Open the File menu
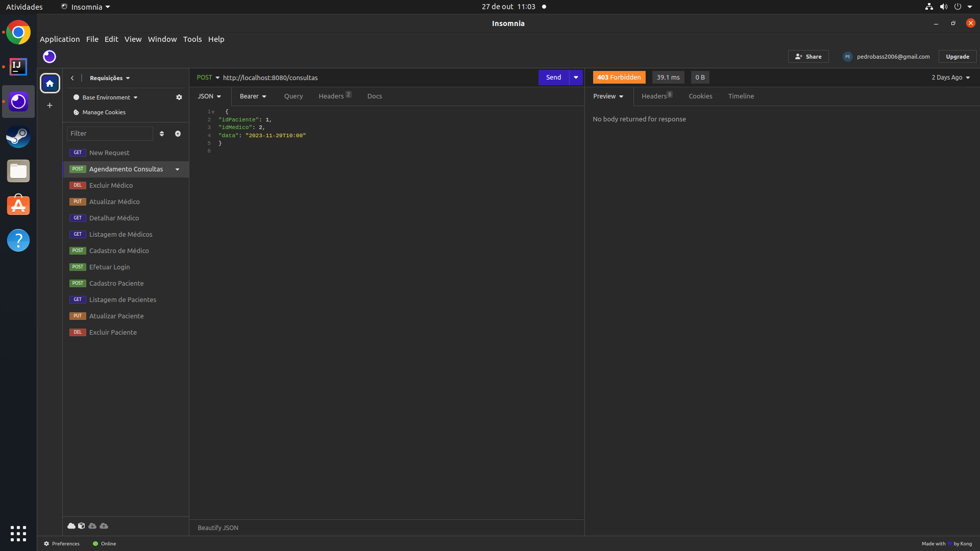This screenshot has height=551, width=980. (92, 39)
